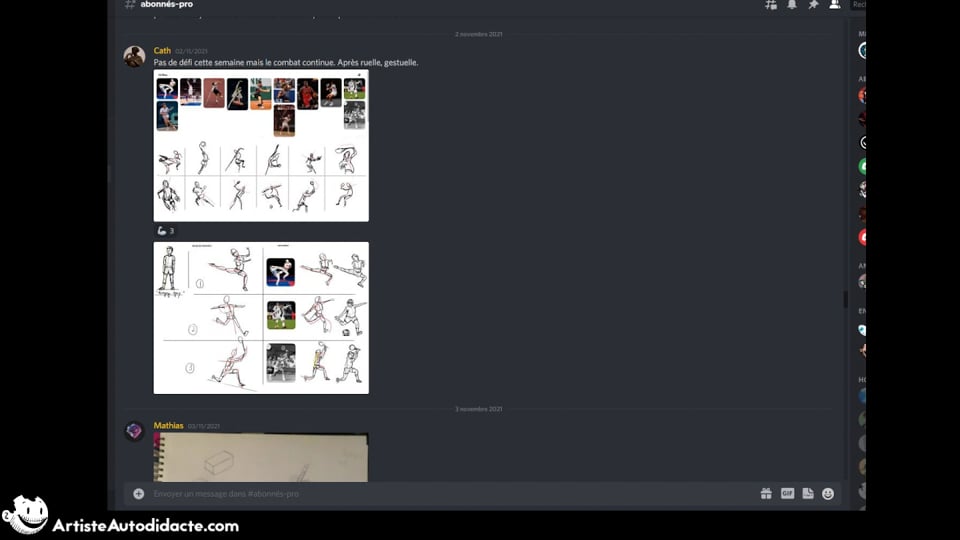Open the GIF picker
The image size is (960, 540).
[x=787, y=493]
